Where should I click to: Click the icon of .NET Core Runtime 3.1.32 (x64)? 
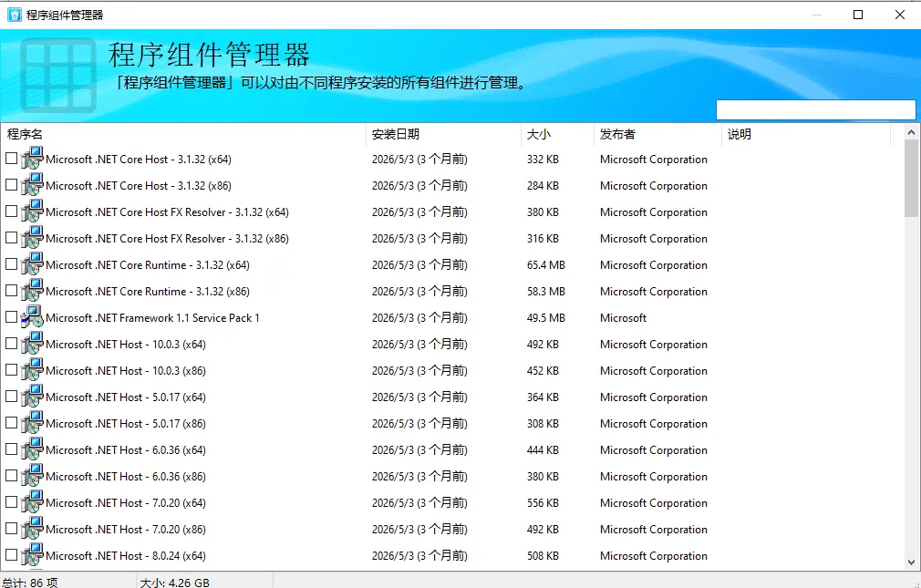click(x=32, y=264)
